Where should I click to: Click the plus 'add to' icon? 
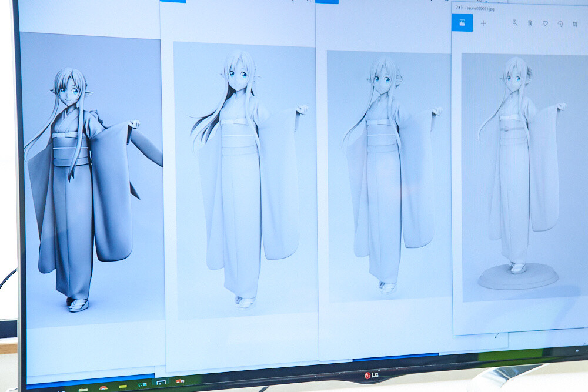coord(483,24)
